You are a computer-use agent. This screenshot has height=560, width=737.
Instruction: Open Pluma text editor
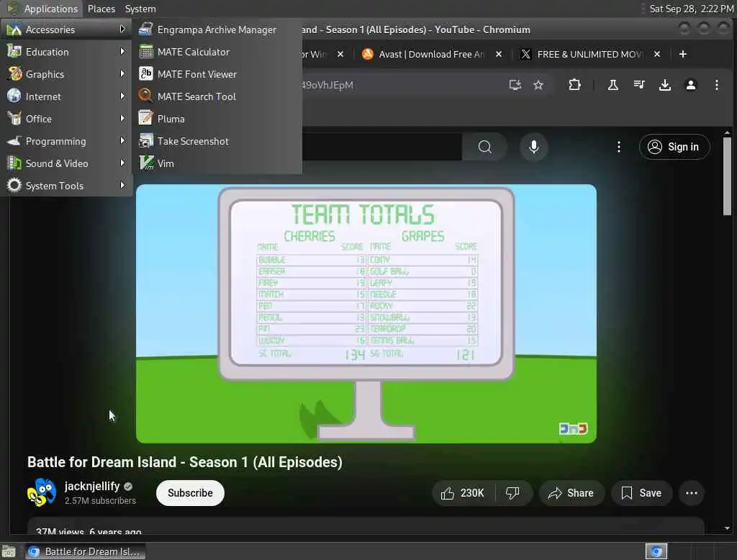click(x=217, y=119)
